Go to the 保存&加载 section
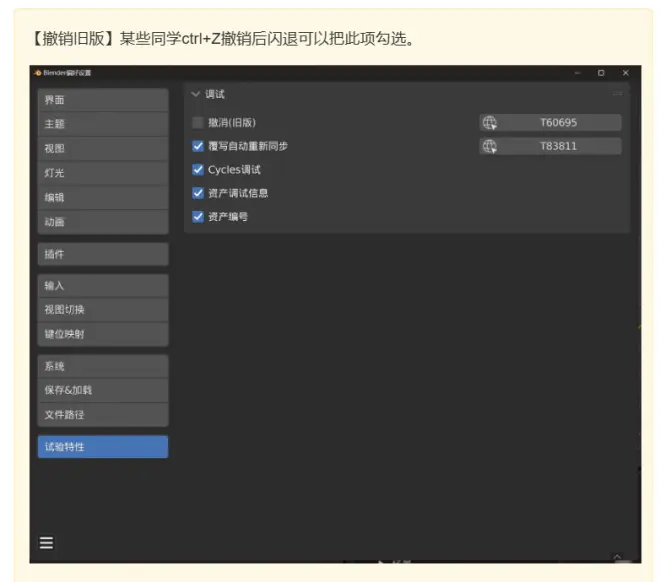Image resolution: width=660 pixels, height=582 pixels. (x=103, y=390)
